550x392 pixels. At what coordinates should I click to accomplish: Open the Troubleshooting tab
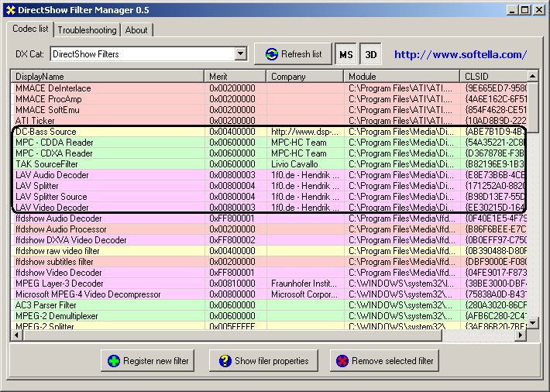click(87, 30)
